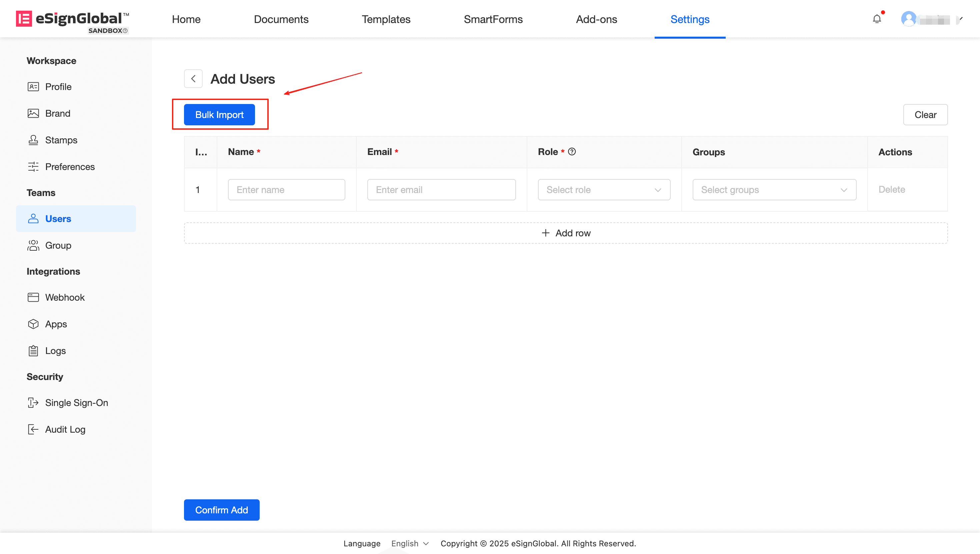Viewport: 980px width, 554px height.
Task: Expand the Select role dropdown
Action: tap(604, 189)
